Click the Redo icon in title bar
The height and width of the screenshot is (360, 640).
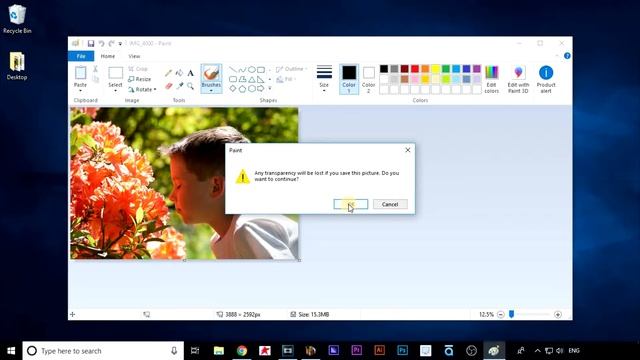tap(111, 43)
